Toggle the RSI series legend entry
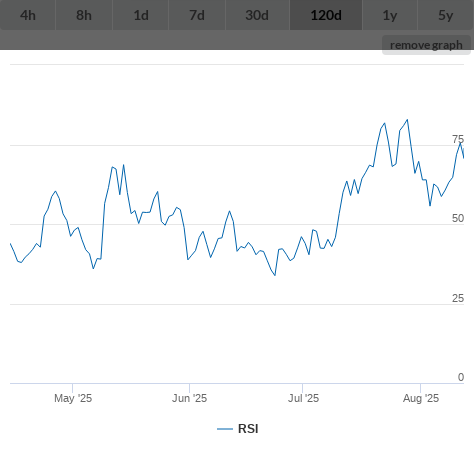This screenshot has height=455, width=474. point(238,429)
